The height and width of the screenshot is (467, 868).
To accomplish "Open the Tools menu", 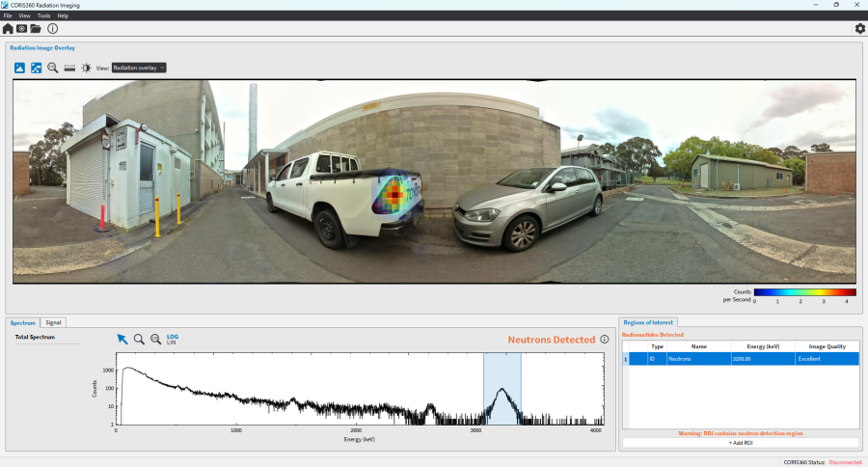I will [x=43, y=15].
